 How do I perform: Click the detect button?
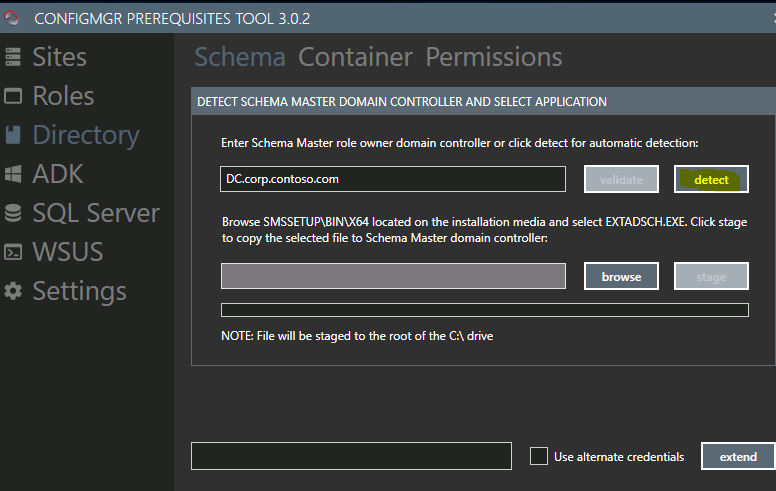[x=711, y=179]
